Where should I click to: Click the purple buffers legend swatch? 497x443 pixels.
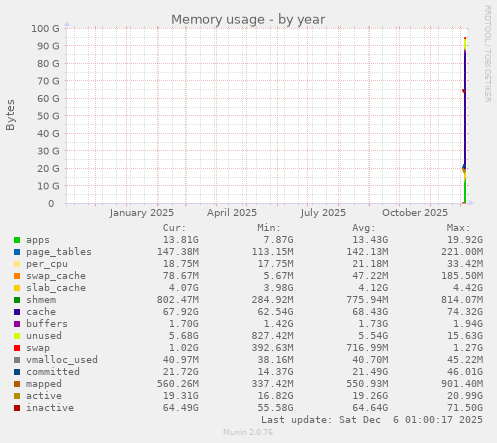17,324
